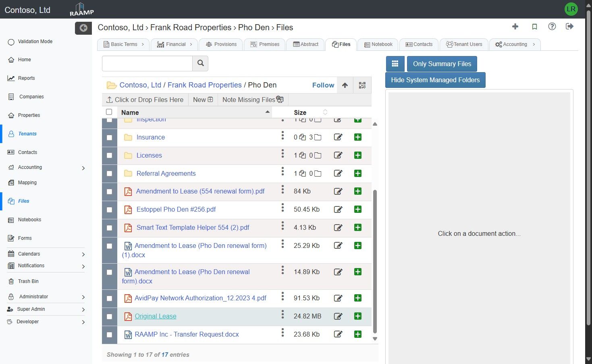This screenshot has width=592, height=364.
Task: Click the bookmark icon in header
Action: (534, 27)
